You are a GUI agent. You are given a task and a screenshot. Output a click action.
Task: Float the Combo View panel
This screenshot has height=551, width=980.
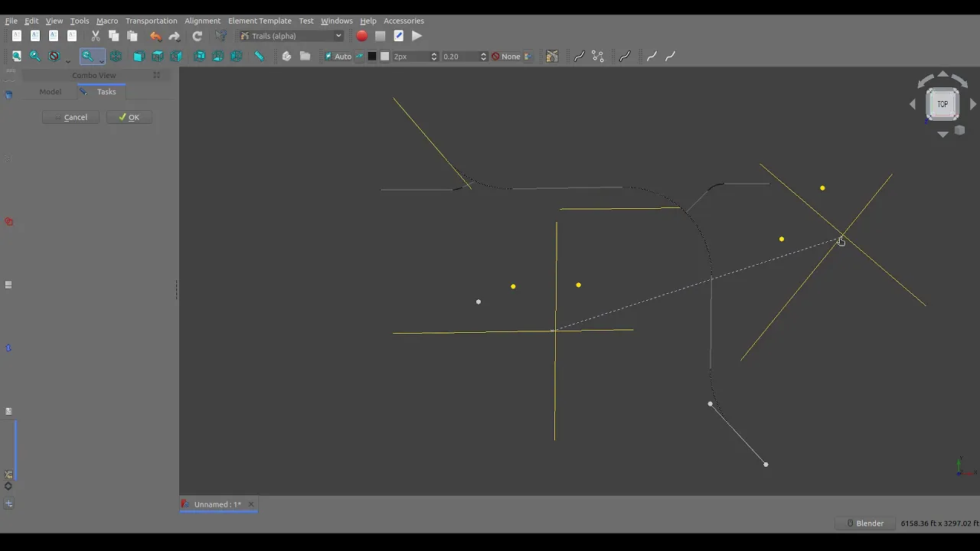[156, 75]
